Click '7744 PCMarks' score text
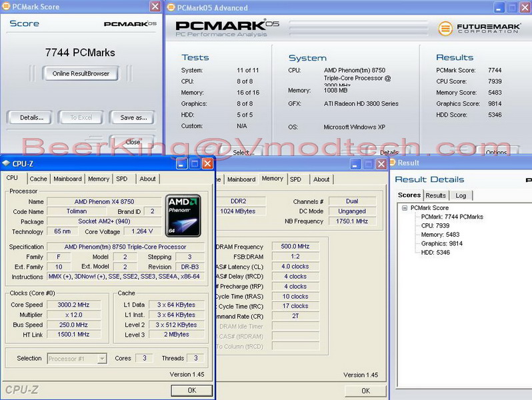This screenshot has height=400, width=532. (80, 53)
